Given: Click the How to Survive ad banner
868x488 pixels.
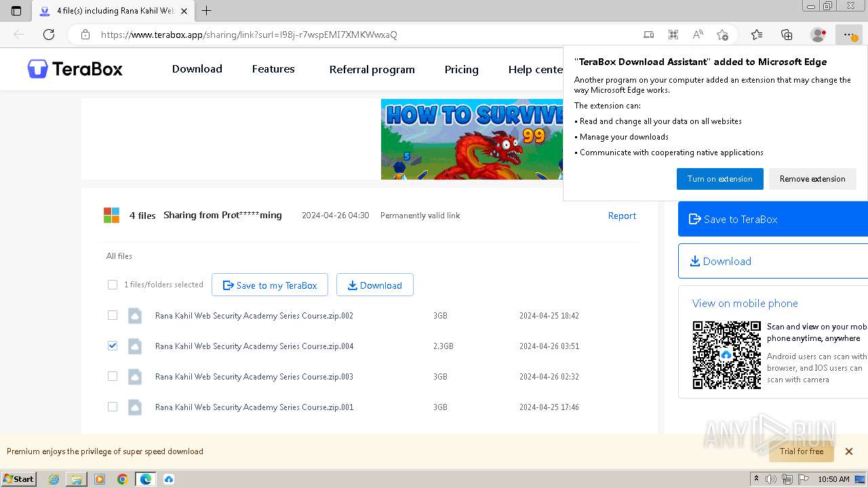Looking at the screenshot, I should coord(472,139).
